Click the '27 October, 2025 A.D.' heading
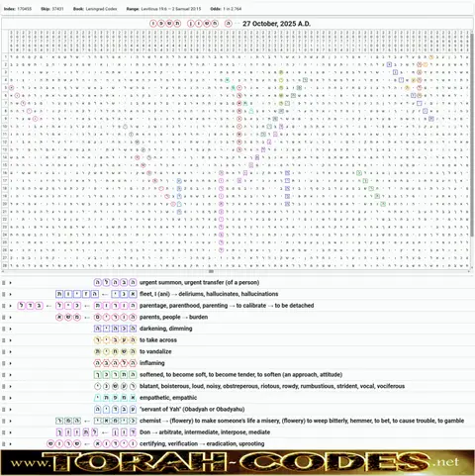This screenshot has height=476, width=475. (276, 24)
